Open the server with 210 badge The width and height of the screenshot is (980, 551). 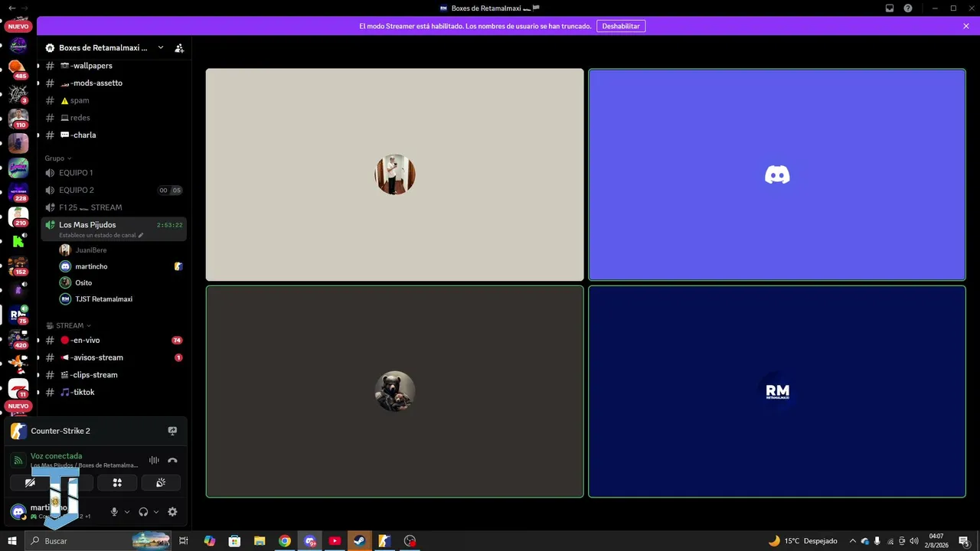pyautogui.click(x=18, y=217)
